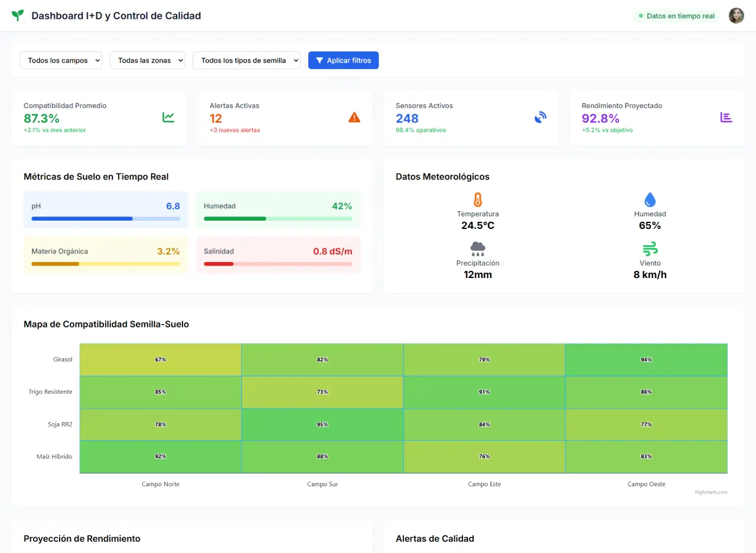
Task: Click the Materia Orgánica progress bar
Action: (106, 264)
